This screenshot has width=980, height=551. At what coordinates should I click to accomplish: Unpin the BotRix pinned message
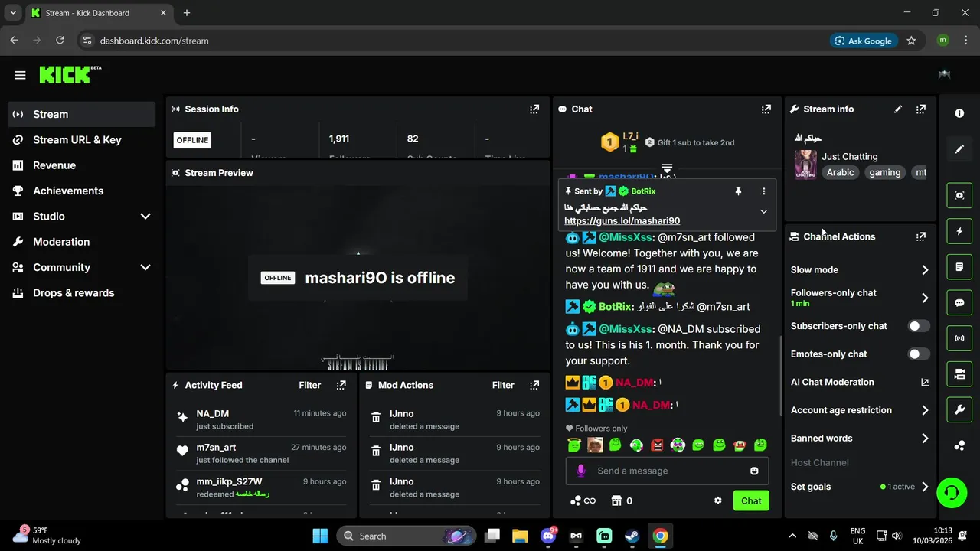[x=738, y=191]
